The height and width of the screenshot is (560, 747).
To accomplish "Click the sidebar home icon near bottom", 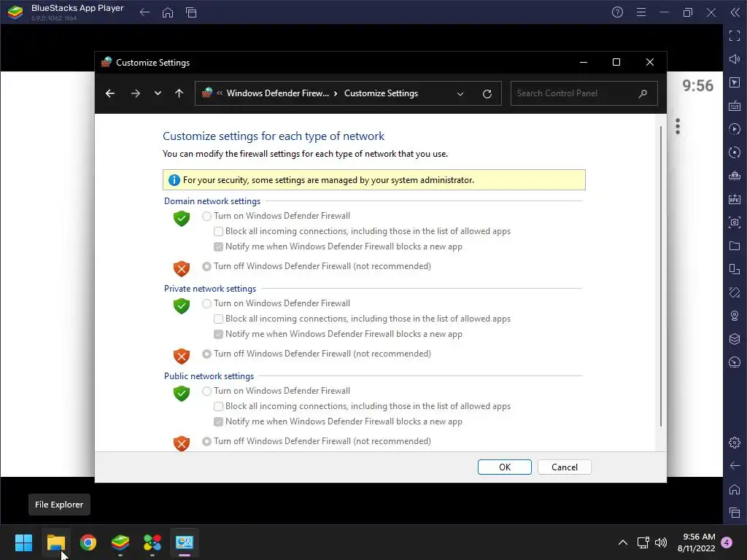I will coord(735,489).
